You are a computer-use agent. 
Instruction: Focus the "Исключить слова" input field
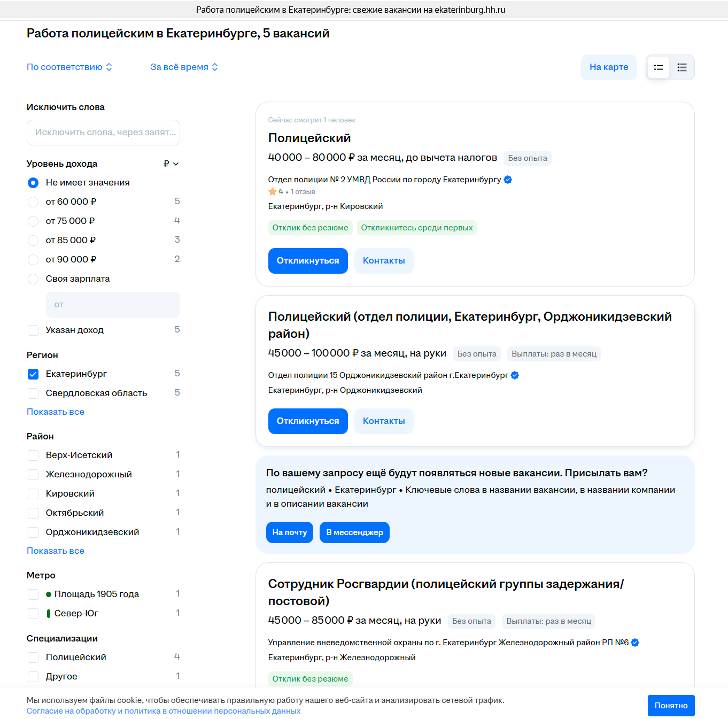tap(103, 133)
